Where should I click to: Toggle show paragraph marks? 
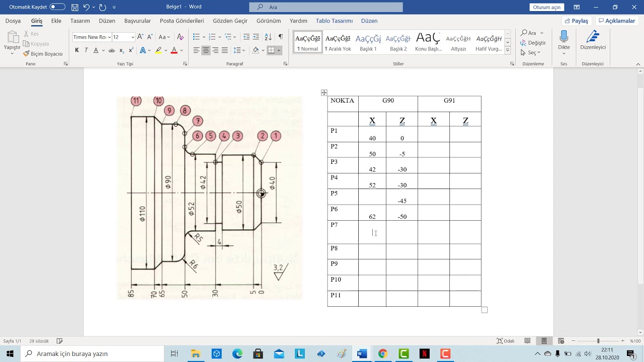click(x=280, y=37)
